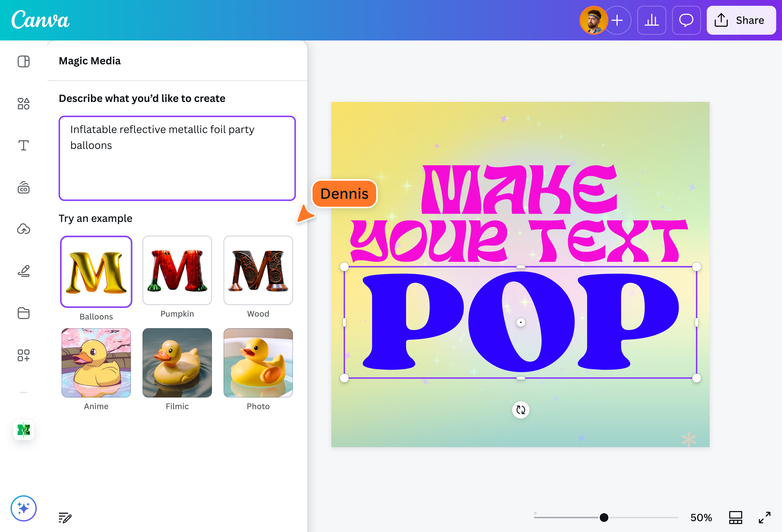Enter fullscreen mode
Screen dimensions: 782x532
pyautogui.click(x=765, y=518)
